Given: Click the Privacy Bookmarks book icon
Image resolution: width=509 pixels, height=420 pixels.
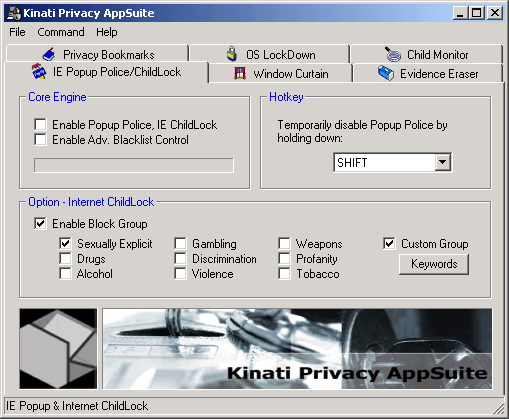Looking at the screenshot, I should (x=49, y=54).
